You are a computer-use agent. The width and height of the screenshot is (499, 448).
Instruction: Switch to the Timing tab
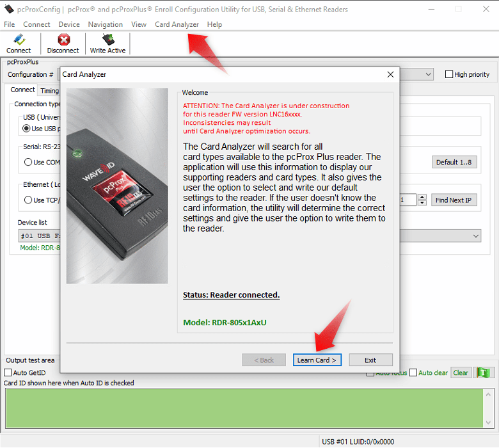click(x=49, y=91)
